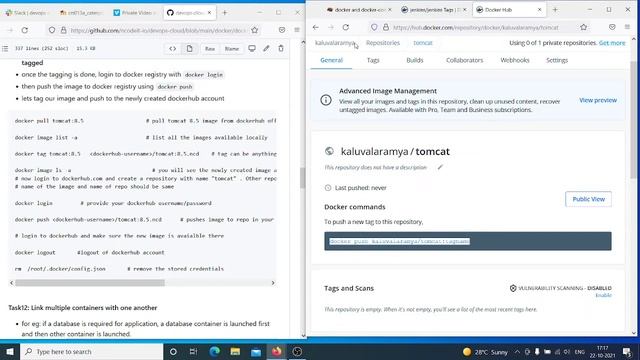
Task: Open Pocket shield icon in left browser
Action: tap(282, 30)
